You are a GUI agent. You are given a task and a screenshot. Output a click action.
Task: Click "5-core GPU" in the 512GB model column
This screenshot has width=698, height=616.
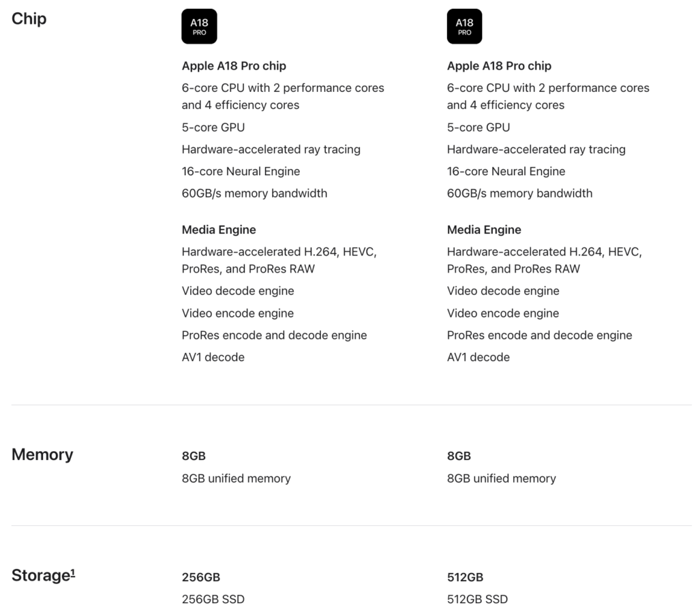click(x=479, y=127)
